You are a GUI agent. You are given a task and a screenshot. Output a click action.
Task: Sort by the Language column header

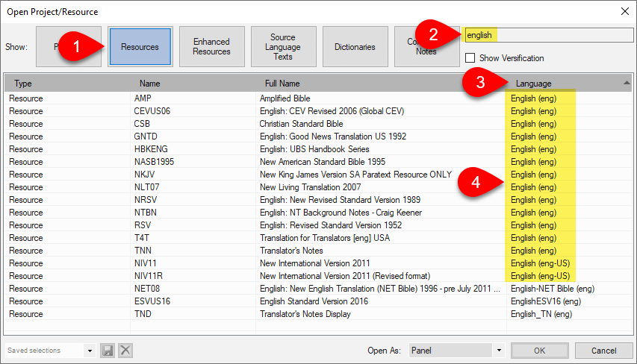tap(533, 84)
